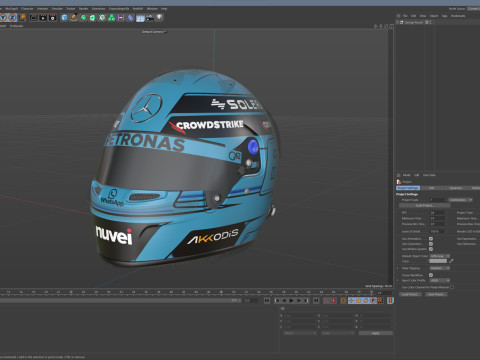Click the MoGraph cloner icon

102,18
